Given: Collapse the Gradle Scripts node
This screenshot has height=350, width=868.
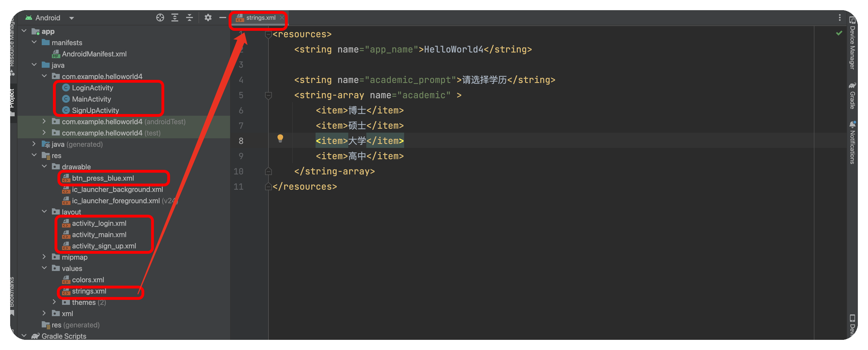Looking at the screenshot, I should tap(24, 336).
